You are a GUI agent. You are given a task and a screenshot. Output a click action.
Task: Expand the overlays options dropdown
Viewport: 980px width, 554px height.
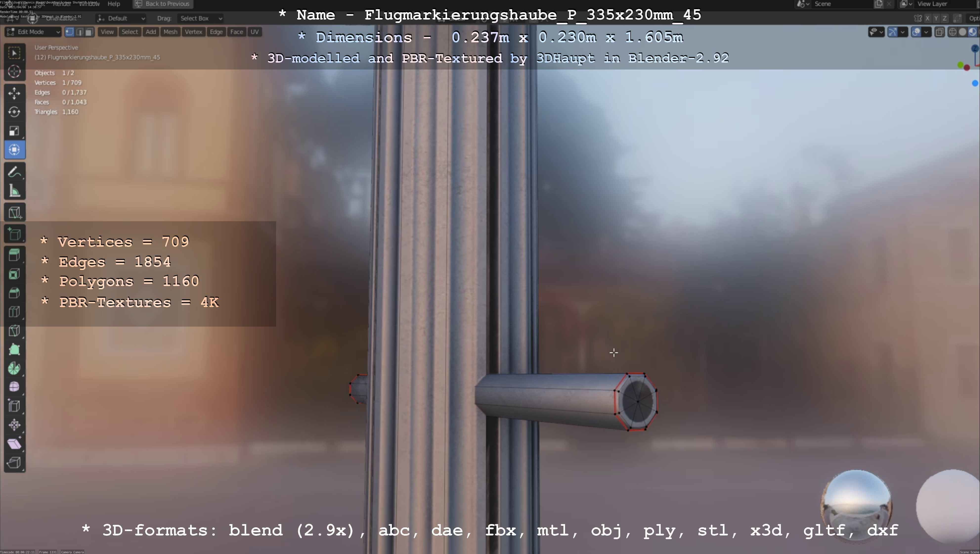point(926,32)
